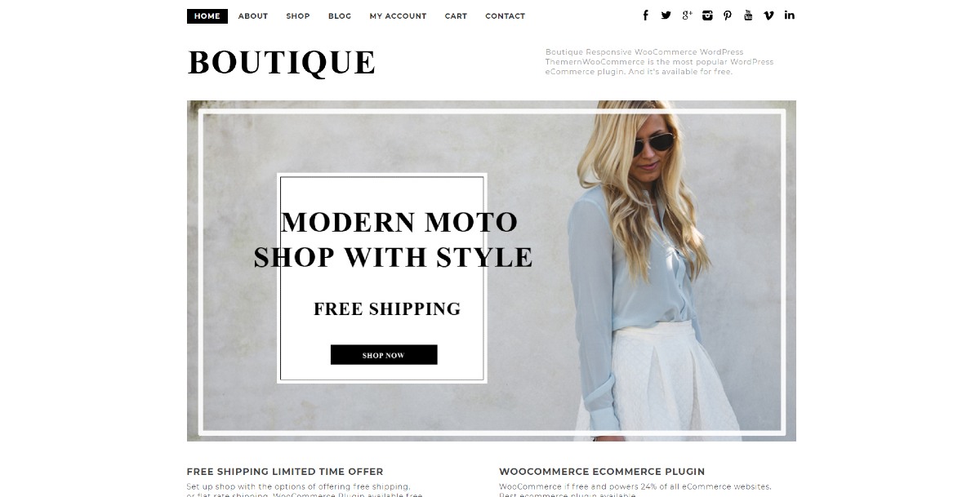
Task: Open the Pinterest social icon
Action: pyautogui.click(x=728, y=16)
